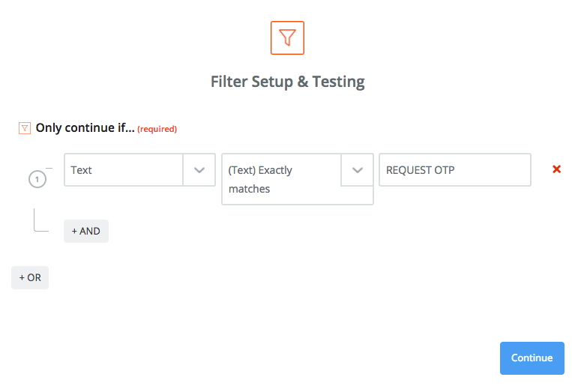Viewport: 572px width, 392px height.
Task: Select the word Text inside the first dropdown
Action: (81, 170)
